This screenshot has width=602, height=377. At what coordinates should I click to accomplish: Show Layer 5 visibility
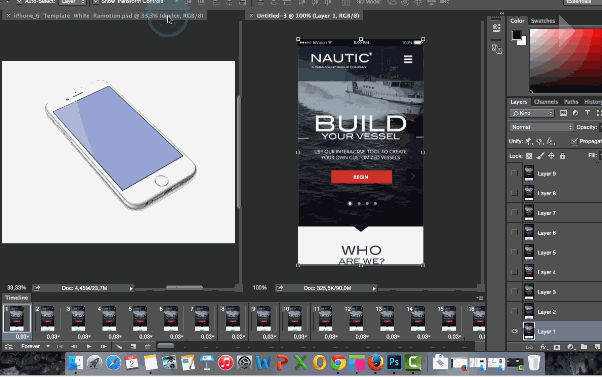[514, 252]
